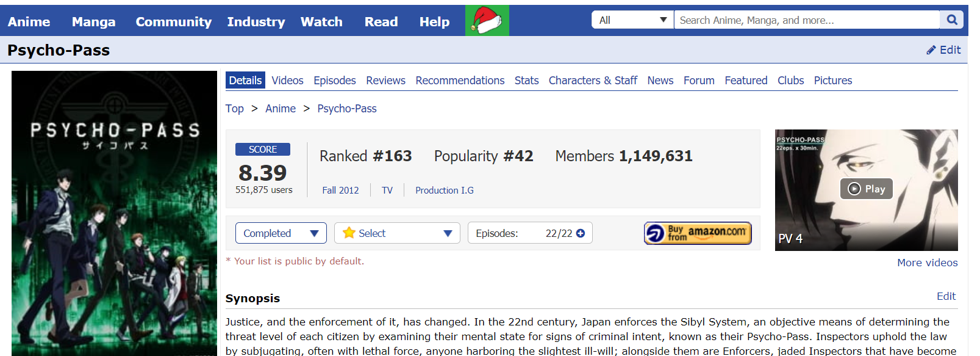Open the All search category dropdown
This screenshot has width=980, height=356.
632,20
